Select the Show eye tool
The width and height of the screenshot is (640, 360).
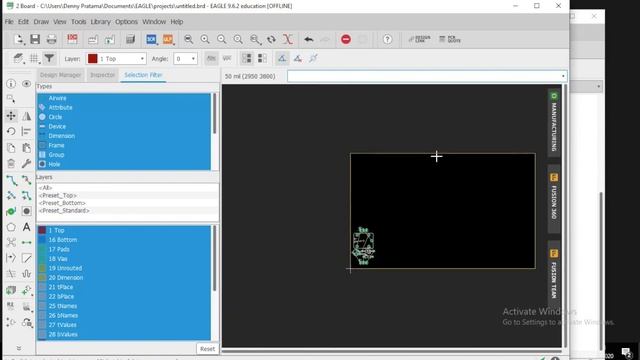[27, 84]
